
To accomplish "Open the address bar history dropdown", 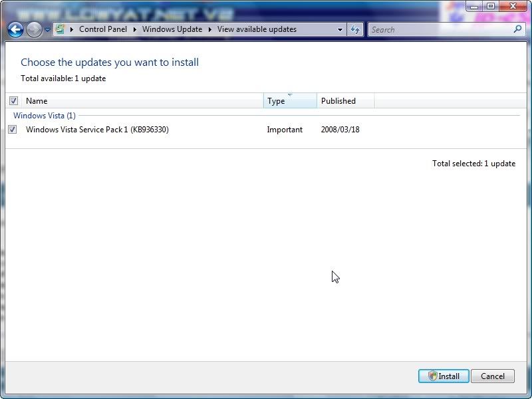I will coord(340,29).
